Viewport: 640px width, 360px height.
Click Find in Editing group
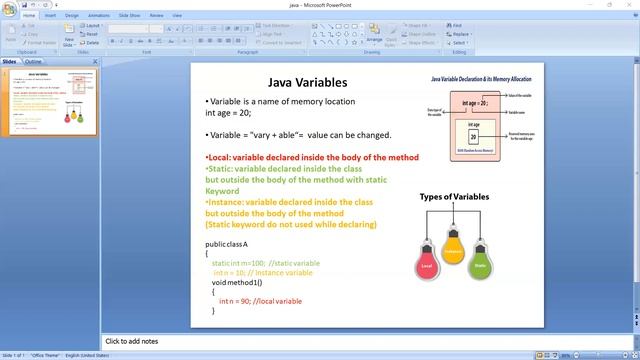pos(454,25)
